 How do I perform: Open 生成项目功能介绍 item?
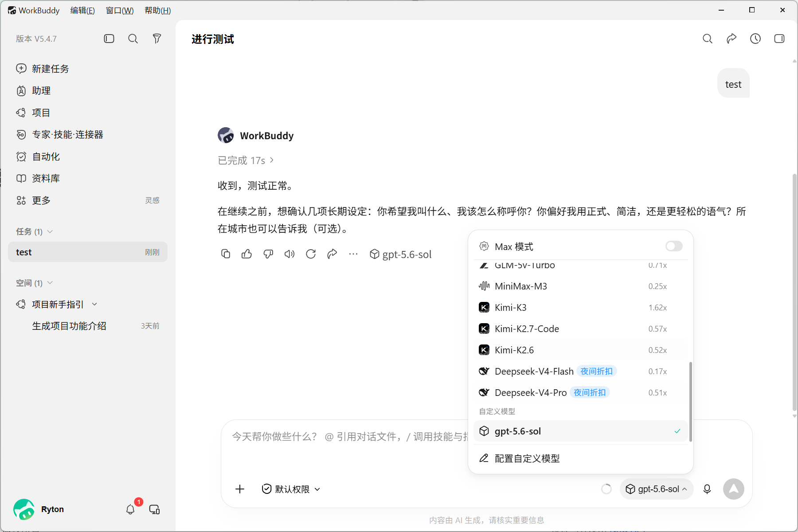(88, 326)
